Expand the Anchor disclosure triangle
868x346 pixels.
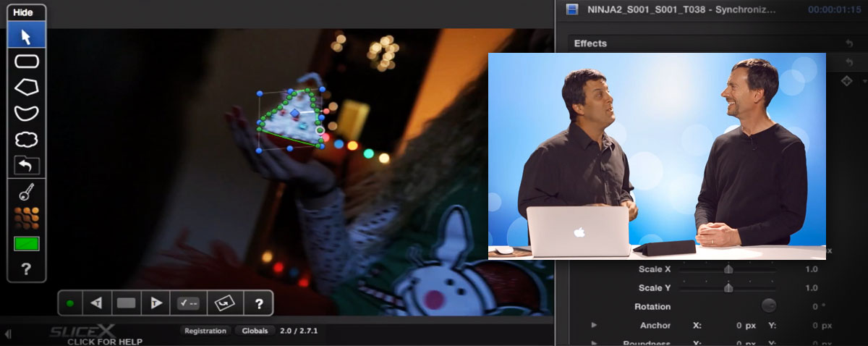[x=594, y=325]
